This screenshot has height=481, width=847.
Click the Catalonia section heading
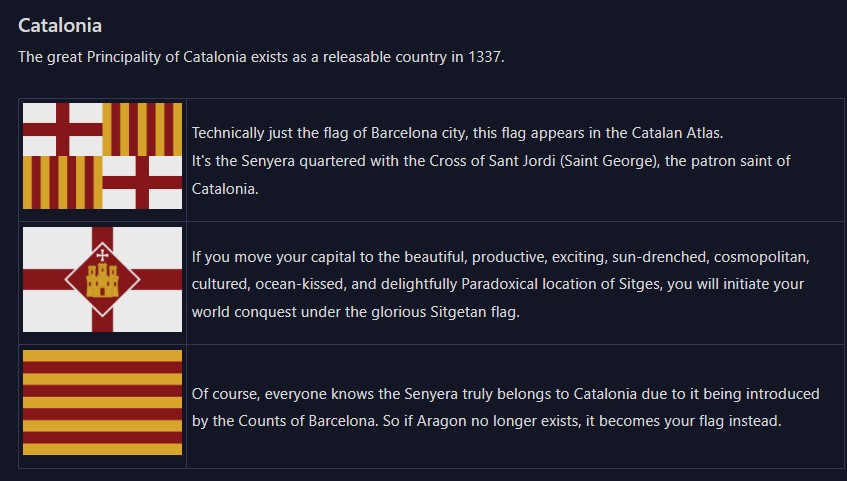[60, 25]
